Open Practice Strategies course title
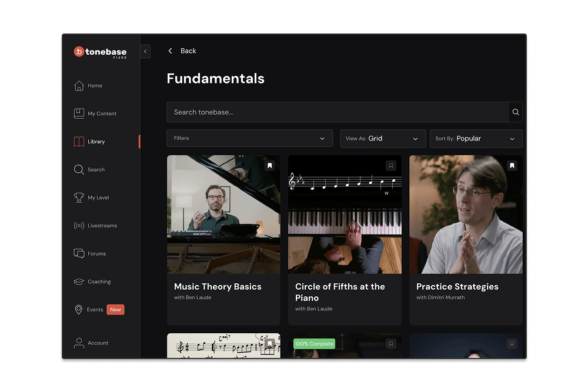Image resolution: width=588 pixels, height=392 pixels. [457, 287]
